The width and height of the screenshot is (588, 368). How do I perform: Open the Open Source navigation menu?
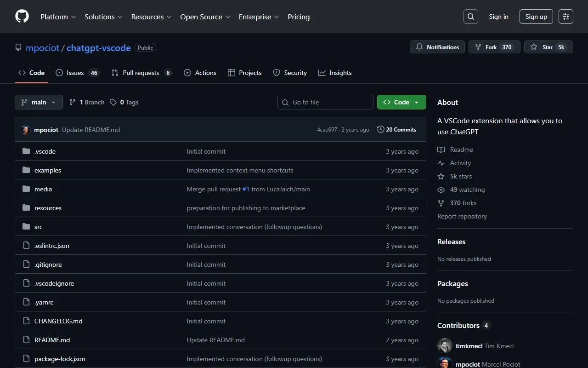205,17
